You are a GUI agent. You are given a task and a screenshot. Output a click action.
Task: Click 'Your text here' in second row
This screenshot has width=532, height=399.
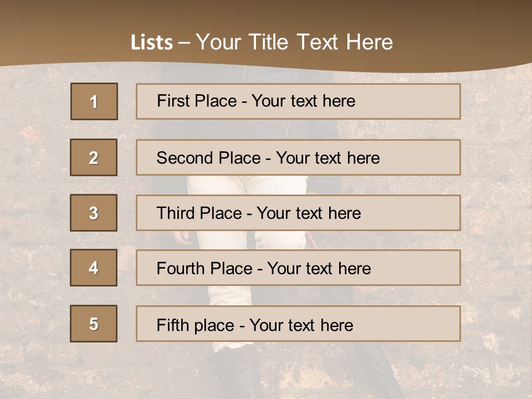pyautogui.click(x=328, y=158)
